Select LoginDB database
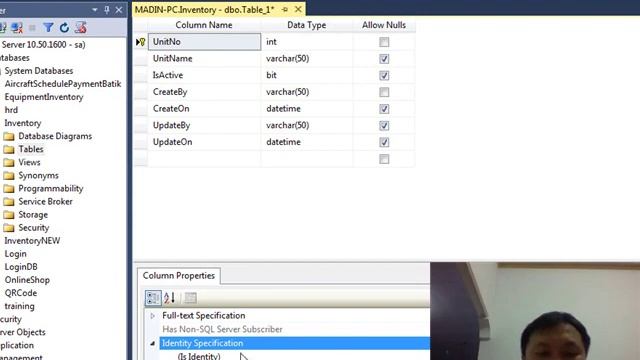The image size is (640, 360). pos(21,267)
